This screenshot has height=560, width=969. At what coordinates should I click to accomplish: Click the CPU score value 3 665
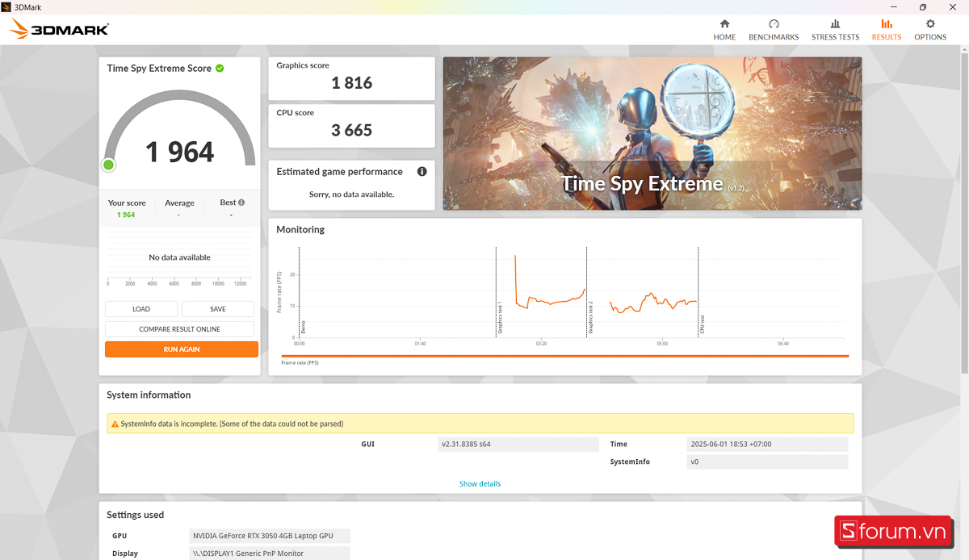tap(352, 130)
